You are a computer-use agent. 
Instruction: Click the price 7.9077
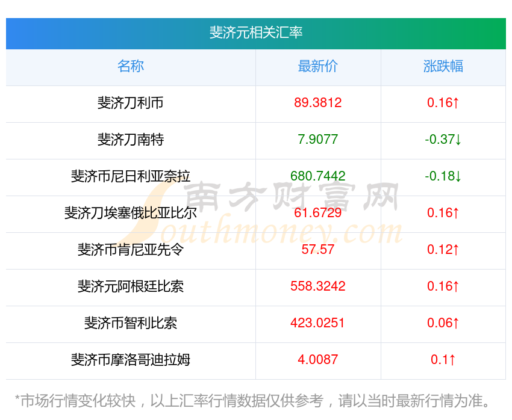317,140
